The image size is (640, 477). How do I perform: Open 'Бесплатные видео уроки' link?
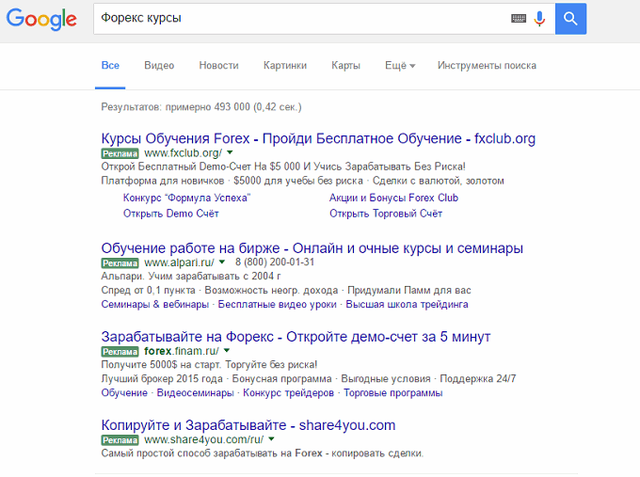tap(277, 304)
